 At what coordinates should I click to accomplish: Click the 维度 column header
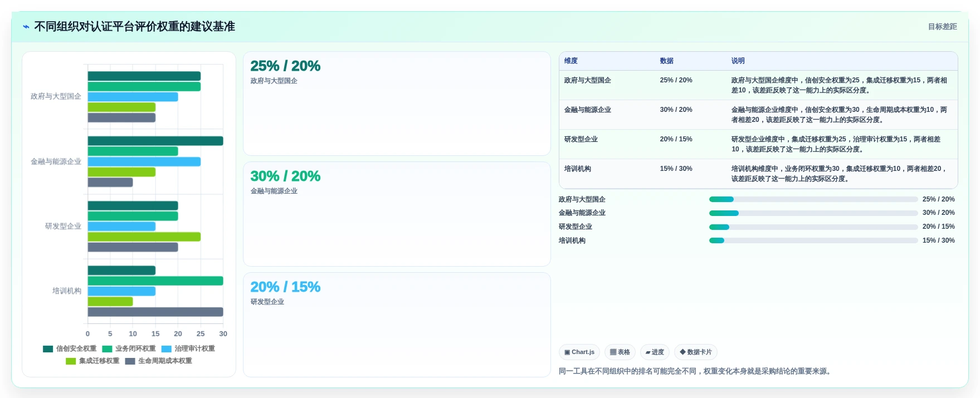coord(571,61)
